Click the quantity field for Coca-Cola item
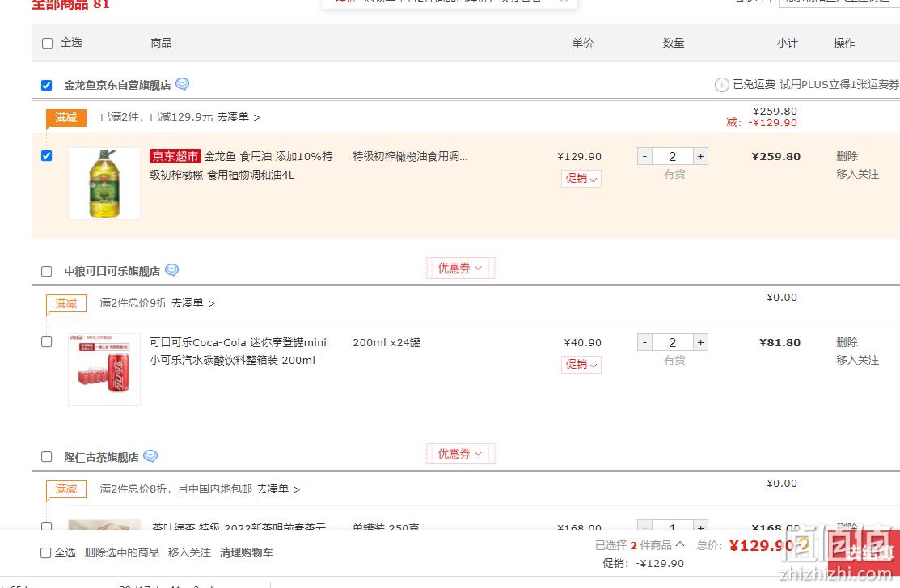The height and width of the screenshot is (588, 900). 673,342
